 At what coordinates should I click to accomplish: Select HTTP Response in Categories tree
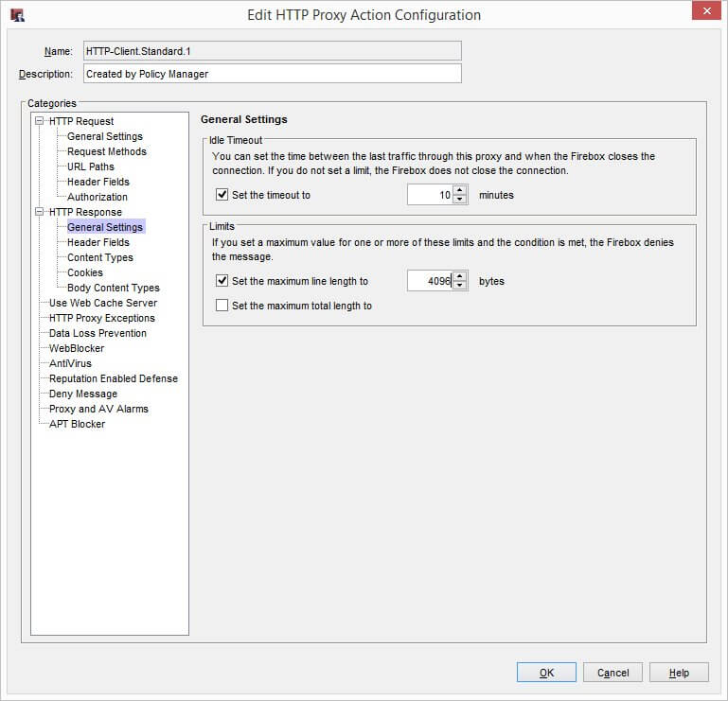(x=85, y=212)
